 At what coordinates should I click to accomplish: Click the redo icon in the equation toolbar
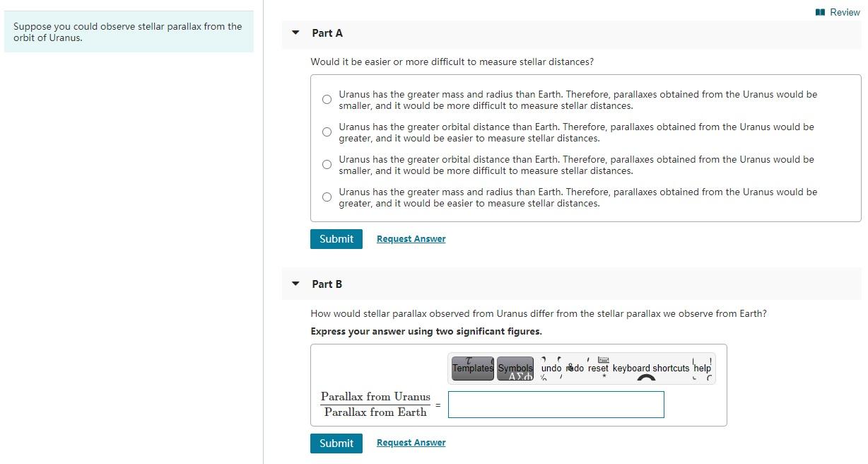point(575,368)
